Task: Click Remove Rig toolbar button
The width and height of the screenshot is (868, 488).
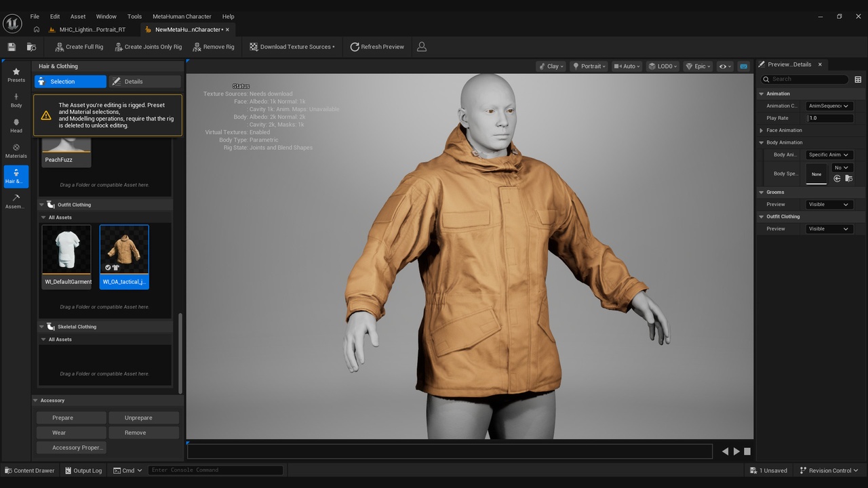Action: [x=214, y=47]
